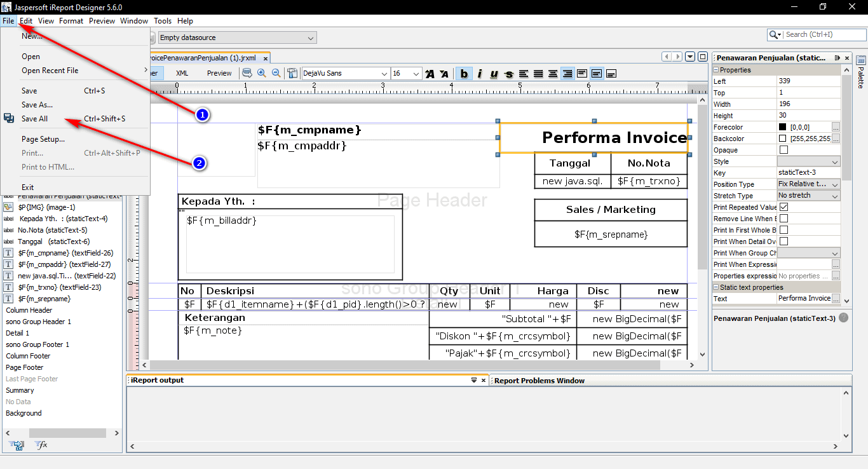Minimize properties panel with sliding icon
The height and width of the screenshot is (469, 868).
pos(838,58)
